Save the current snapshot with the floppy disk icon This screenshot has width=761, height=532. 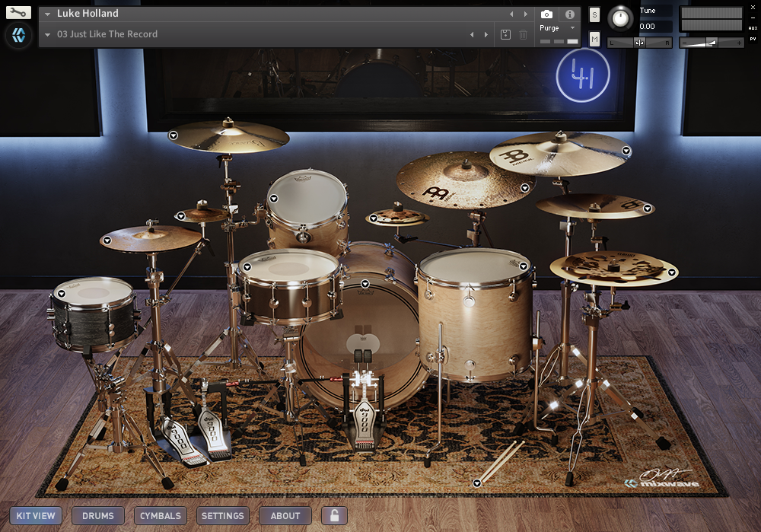pyautogui.click(x=505, y=34)
